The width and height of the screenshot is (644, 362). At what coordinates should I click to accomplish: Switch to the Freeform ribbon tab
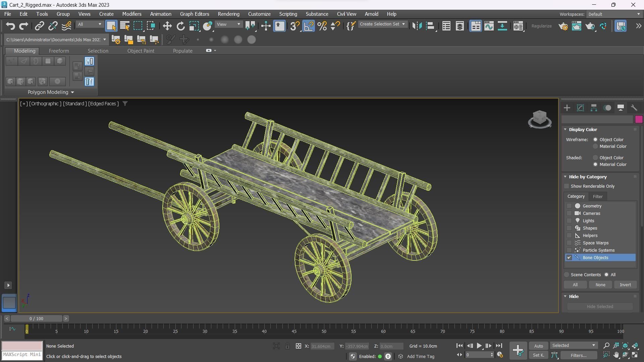click(x=59, y=51)
